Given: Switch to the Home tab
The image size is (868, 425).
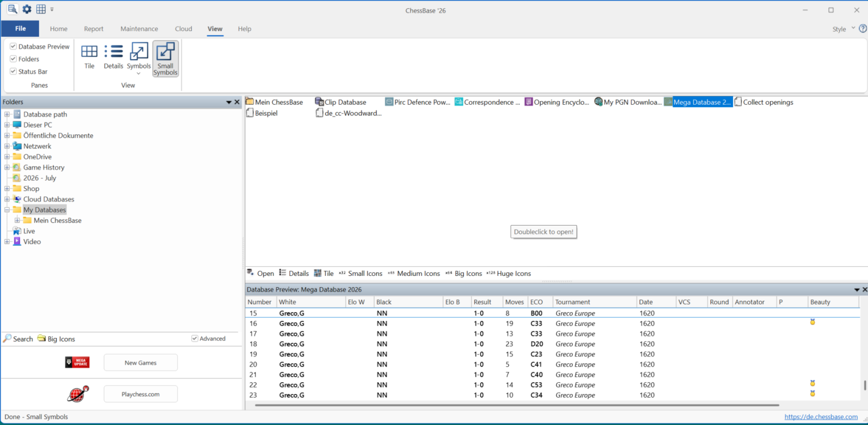Looking at the screenshot, I should 59,29.
